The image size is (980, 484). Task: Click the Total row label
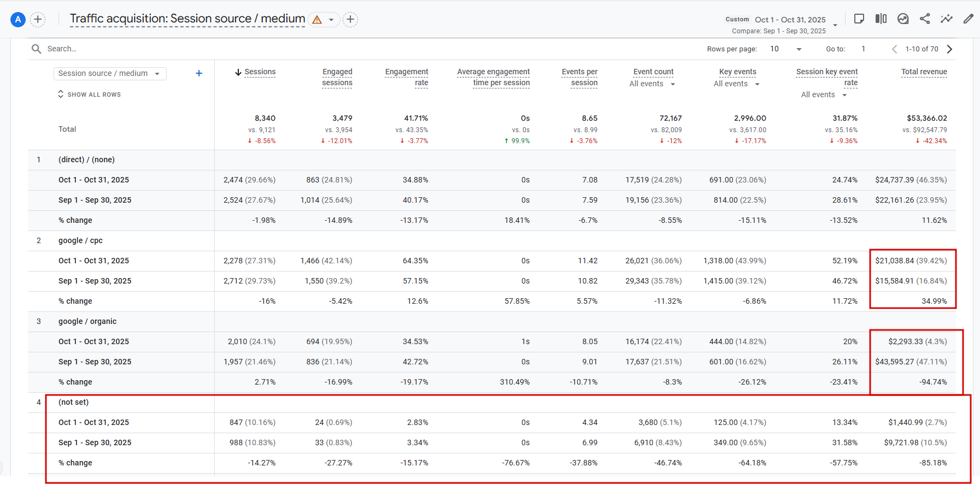point(67,129)
